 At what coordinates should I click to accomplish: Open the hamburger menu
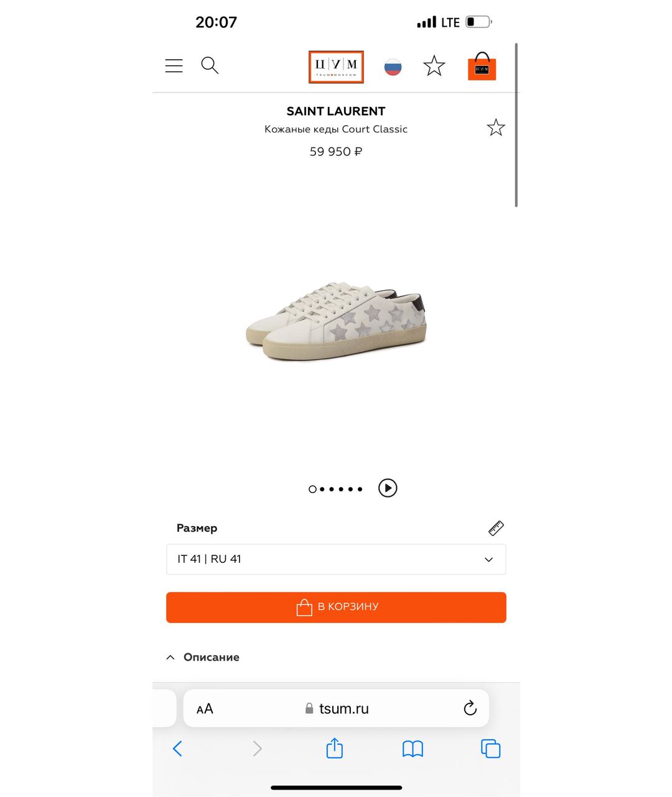(x=174, y=65)
